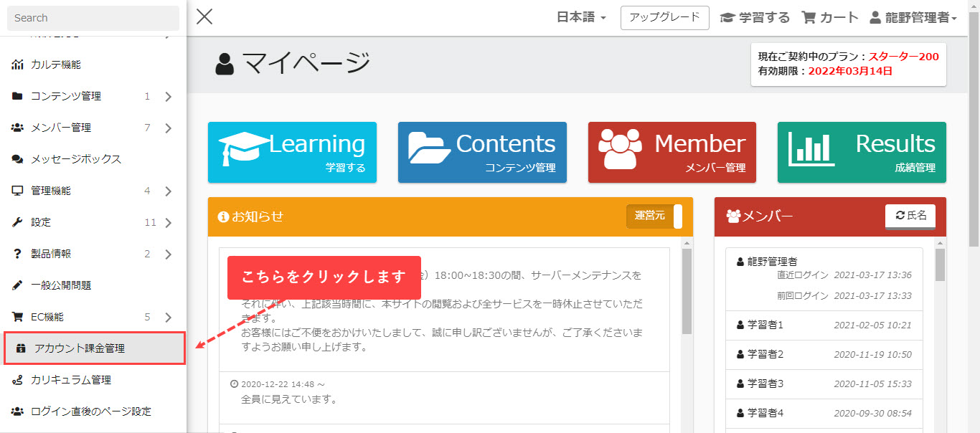Open the 日本語 language dropdown
The height and width of the screenshot is (433, 980).
click(581, 18)
